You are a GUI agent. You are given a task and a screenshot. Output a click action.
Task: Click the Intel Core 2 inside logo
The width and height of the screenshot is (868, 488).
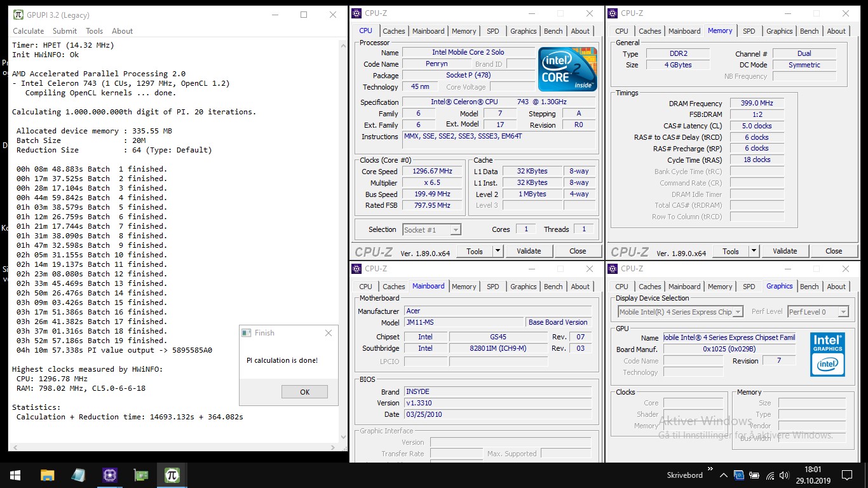click(567, 69)
